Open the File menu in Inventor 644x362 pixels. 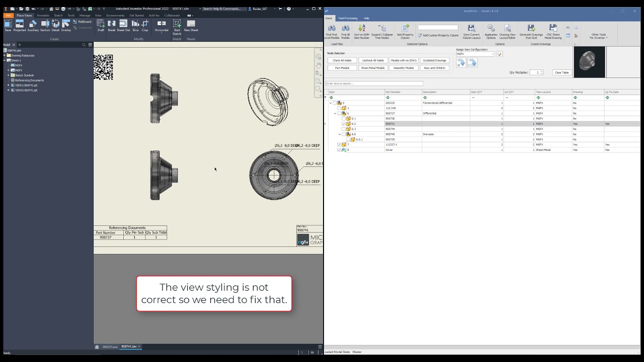pos(8,16)
